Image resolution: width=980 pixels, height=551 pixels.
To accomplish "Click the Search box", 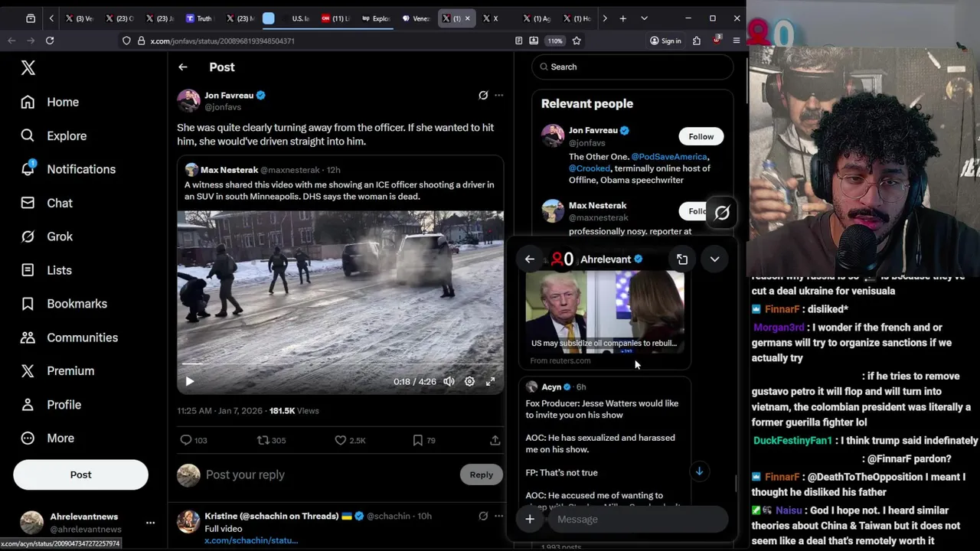I will coord(632,67).
